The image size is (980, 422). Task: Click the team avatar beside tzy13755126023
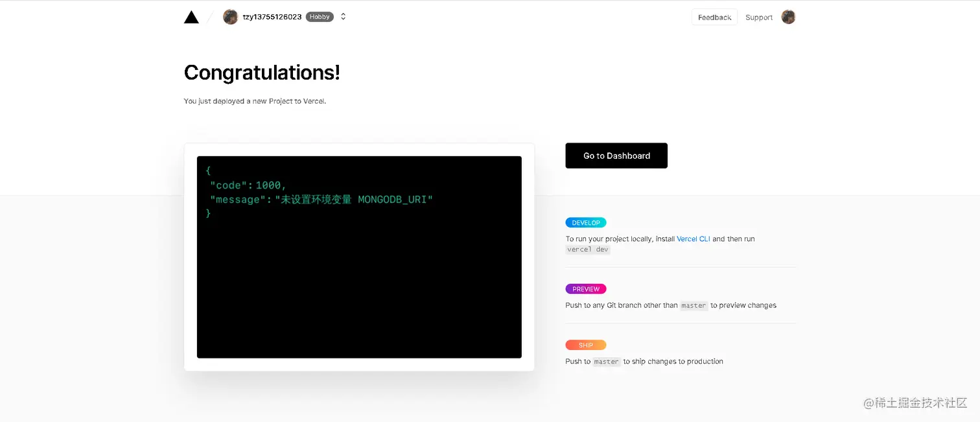(230, 17)
